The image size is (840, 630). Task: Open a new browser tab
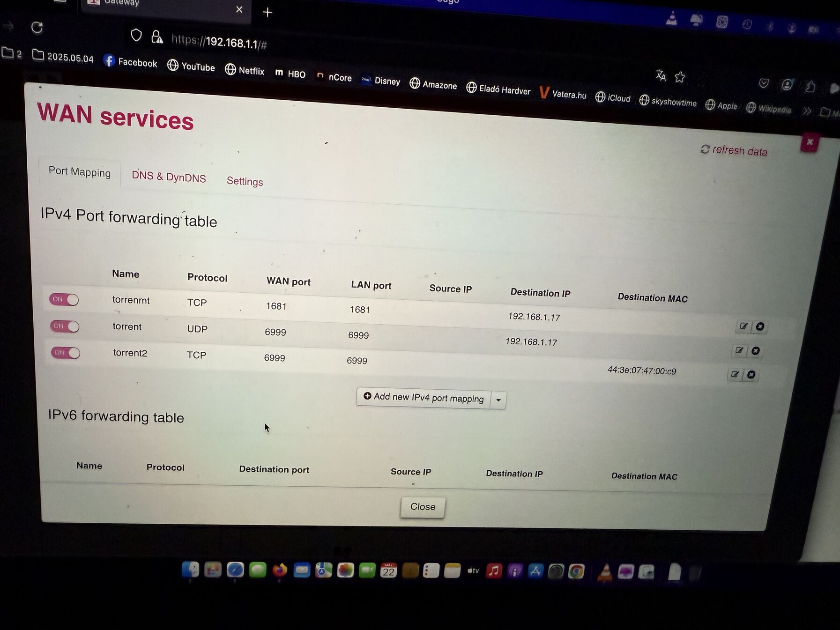tap(268, 12)
